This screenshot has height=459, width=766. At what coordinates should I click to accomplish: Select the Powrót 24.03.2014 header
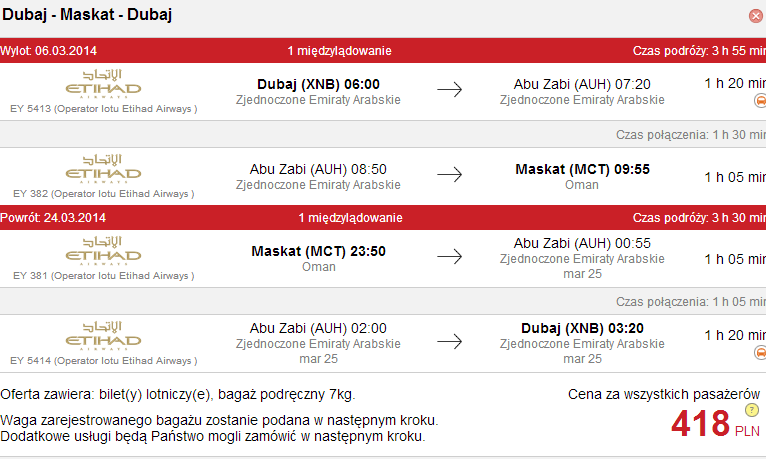pyautogui.click(x=53, y=218)
